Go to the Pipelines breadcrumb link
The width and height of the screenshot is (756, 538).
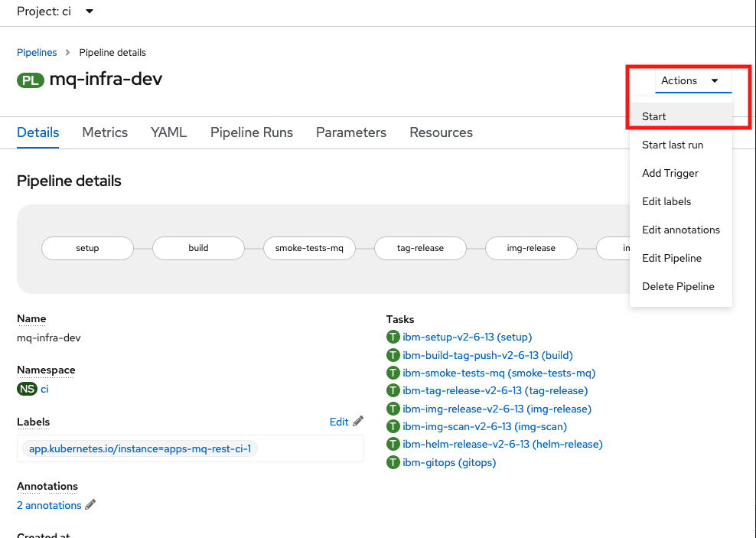coord(37,53)
